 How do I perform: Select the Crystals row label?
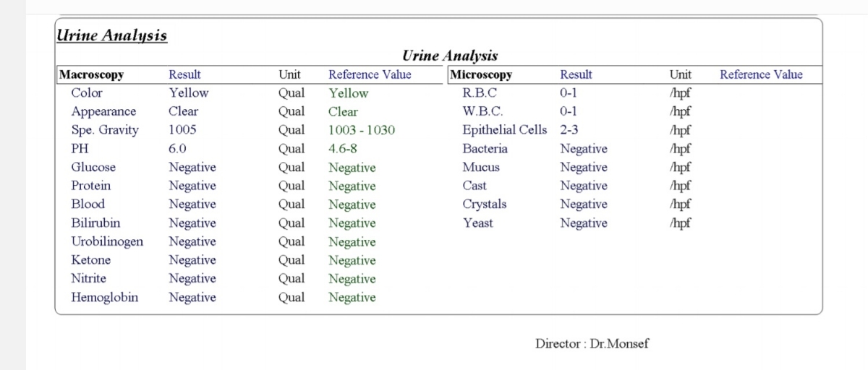(x=485, y=205)
